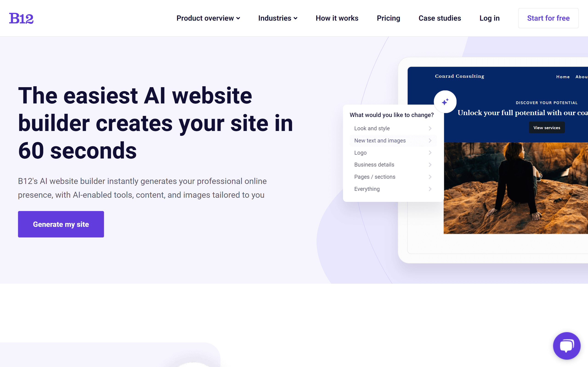Screen dimensions: 588x367
Task: Select the arrow icon next to New text and images
Action: coord(430,140)
